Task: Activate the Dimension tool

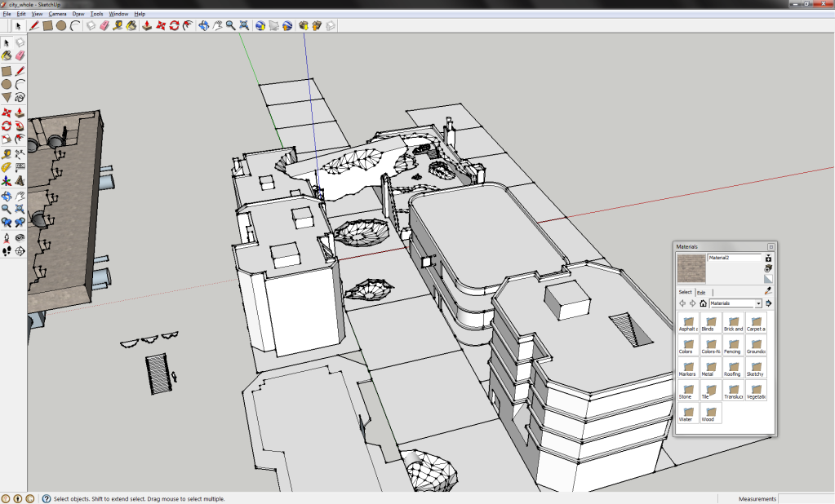Action: pos(20,154)
